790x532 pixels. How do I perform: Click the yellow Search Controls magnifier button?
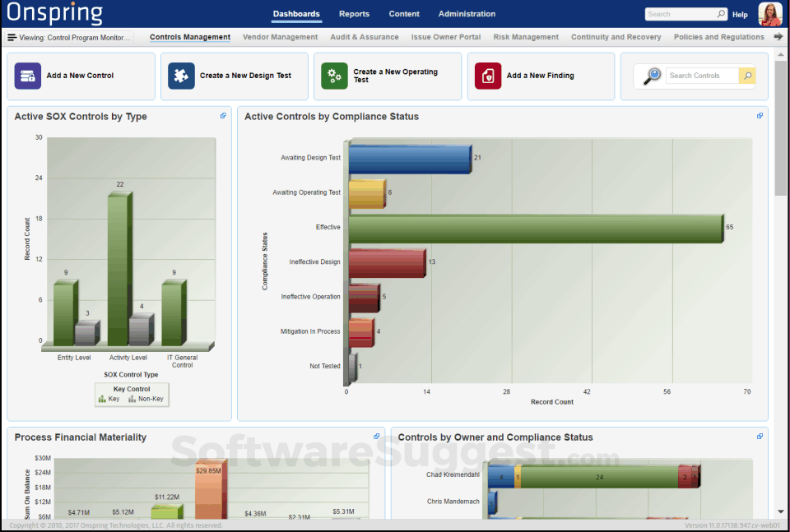tap(747, 76)
